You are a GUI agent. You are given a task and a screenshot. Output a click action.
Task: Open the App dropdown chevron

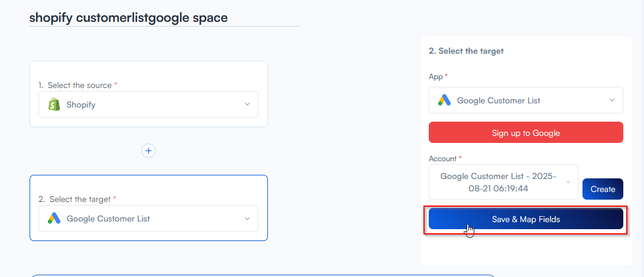tap(612, 100)
